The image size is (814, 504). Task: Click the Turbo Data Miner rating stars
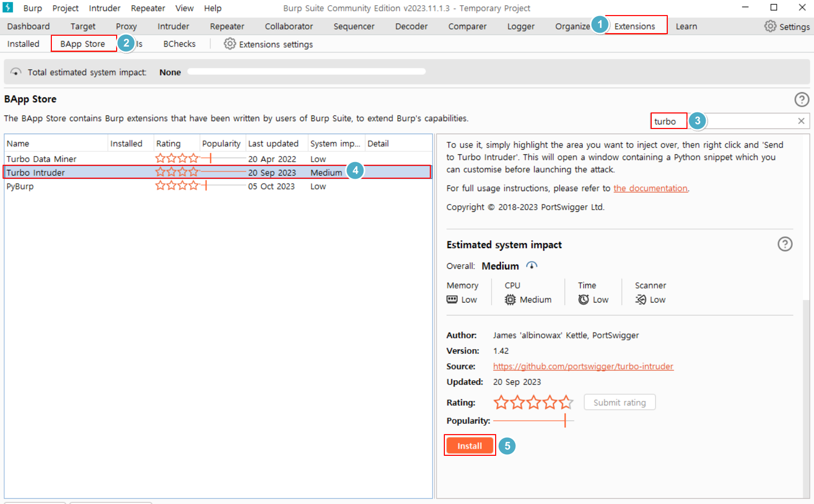coord(177,159)
